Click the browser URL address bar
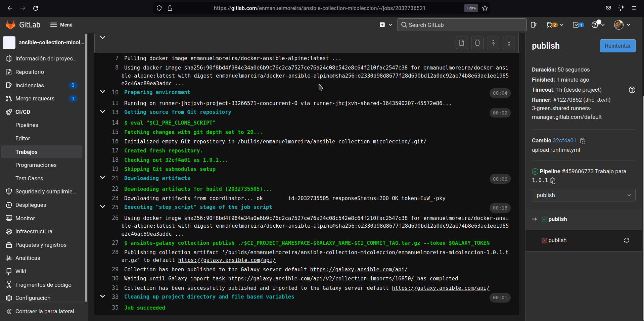This screenshot has width=644, height=321. (319, 8)
